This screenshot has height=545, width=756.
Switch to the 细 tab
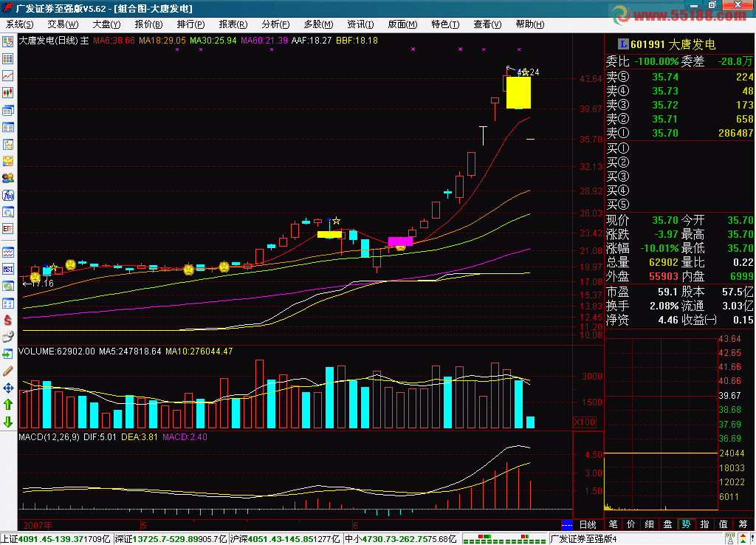650,524
